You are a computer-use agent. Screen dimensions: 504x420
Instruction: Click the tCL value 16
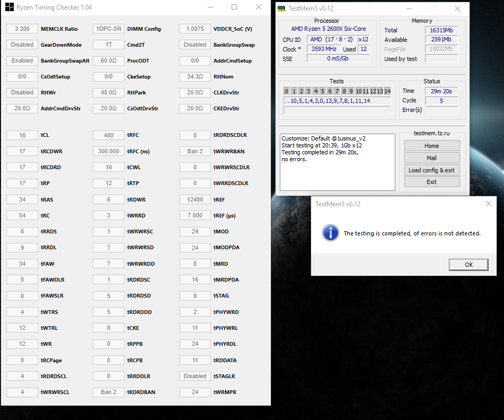(22, 135)
